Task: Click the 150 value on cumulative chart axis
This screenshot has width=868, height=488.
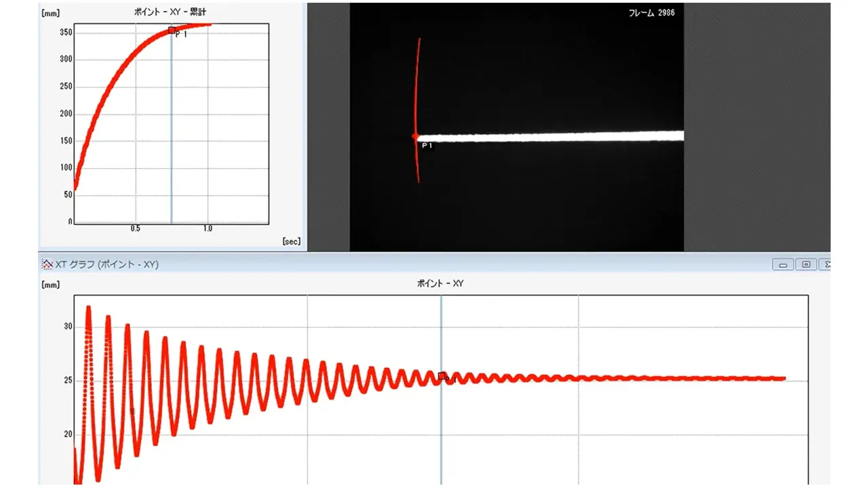Action: (66, 141)
